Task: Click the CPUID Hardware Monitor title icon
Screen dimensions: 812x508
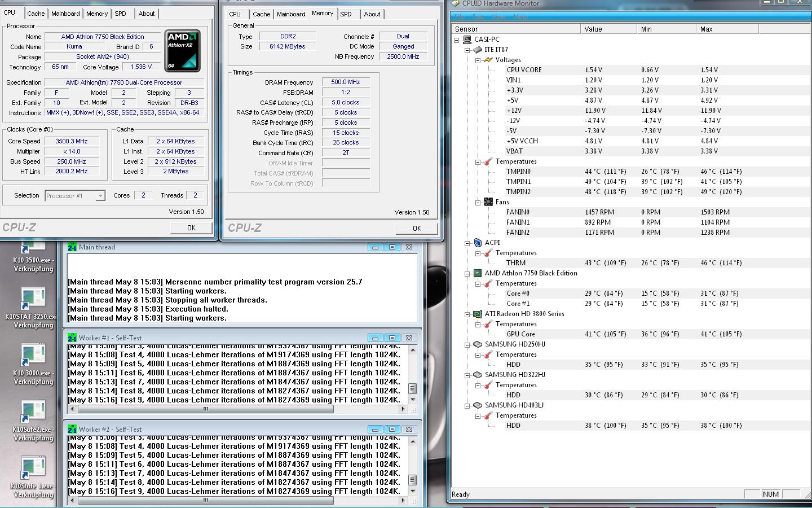Action: pos(456,3)
